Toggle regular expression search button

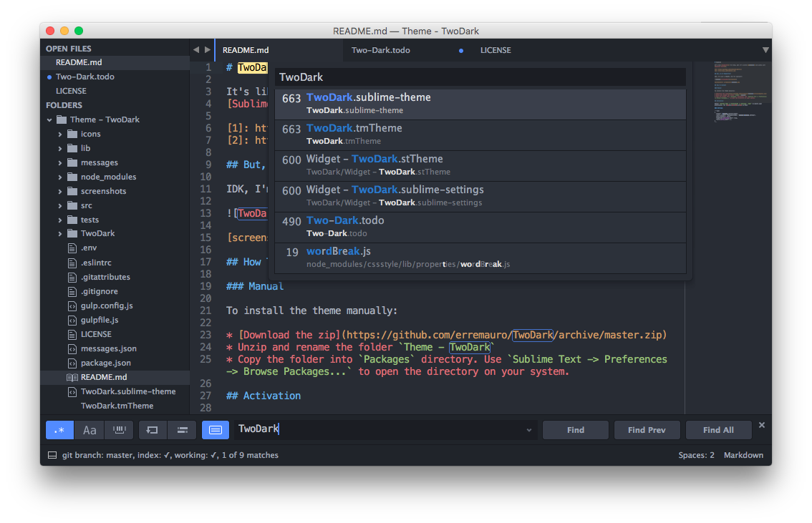coord(59,430)
